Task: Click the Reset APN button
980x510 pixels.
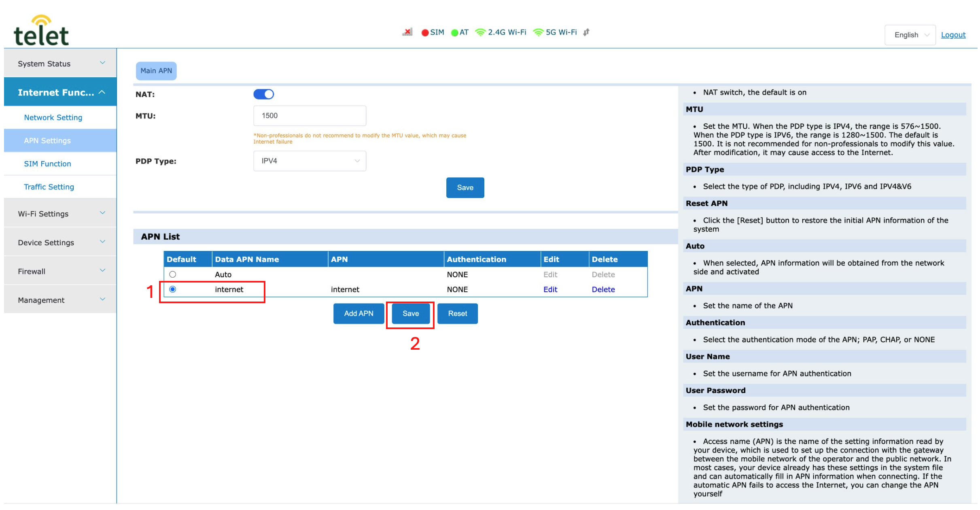Action: 457,314
